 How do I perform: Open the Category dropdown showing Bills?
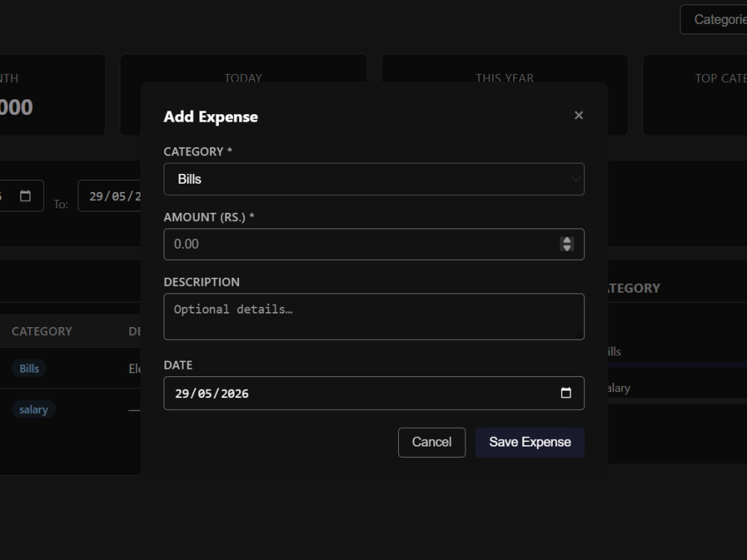click(x=374, y=179)
